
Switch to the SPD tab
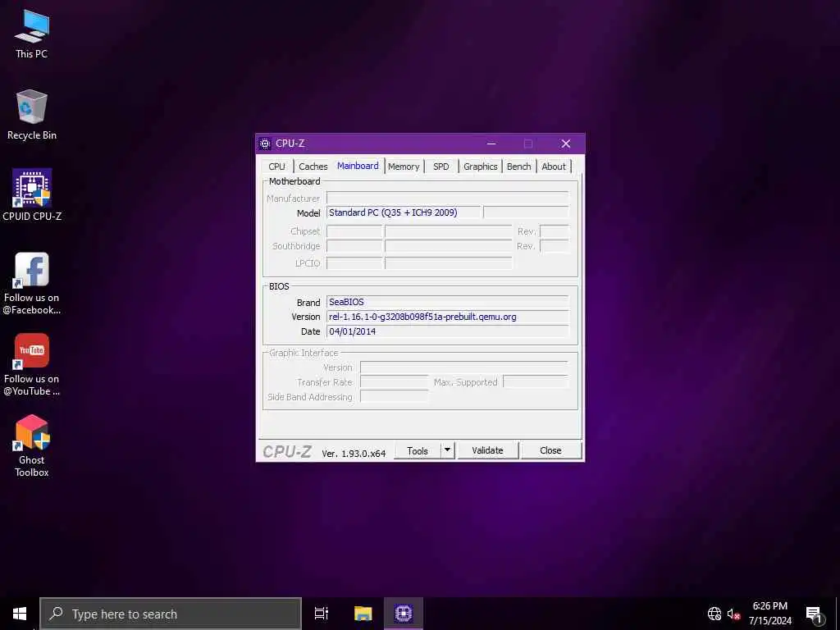point(441,167)
